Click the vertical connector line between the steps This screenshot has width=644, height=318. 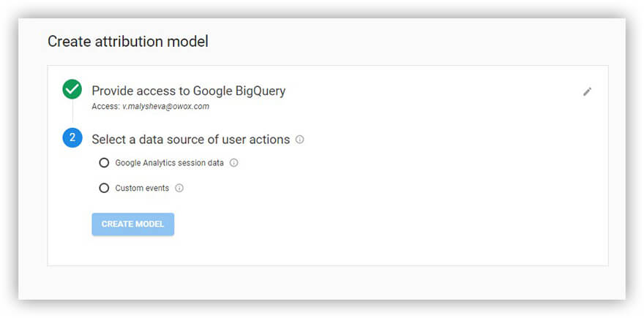(x=72, y=113)
